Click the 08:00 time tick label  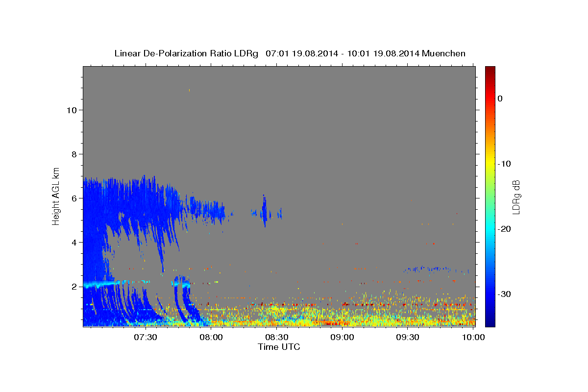[x=211, y=337]
